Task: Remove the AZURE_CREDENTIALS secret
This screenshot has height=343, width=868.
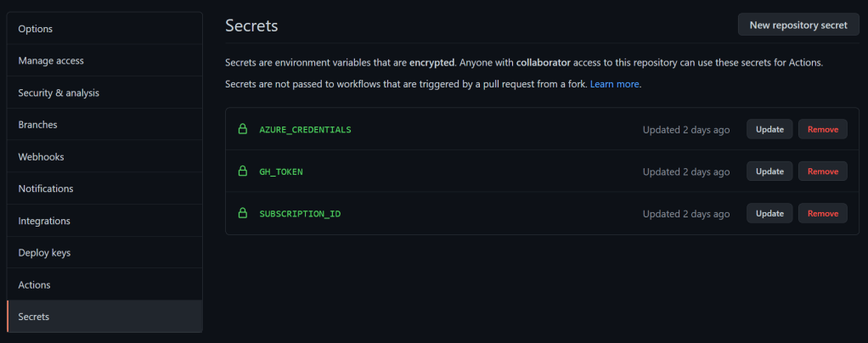Action: pyautogui.click(x=822, y=129)
